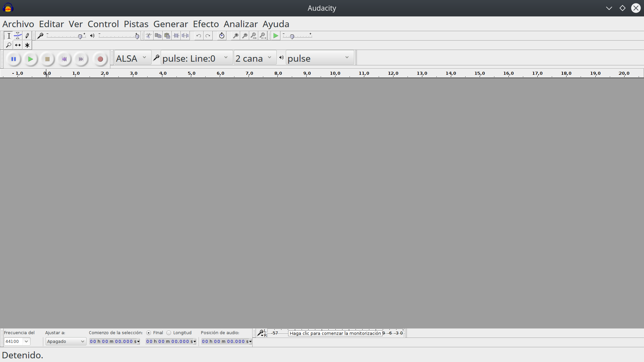Click the speaker icon near playback slider
The height and width of the screenshot is (362, 644).
pyautogui.click(x=92, y=36)
